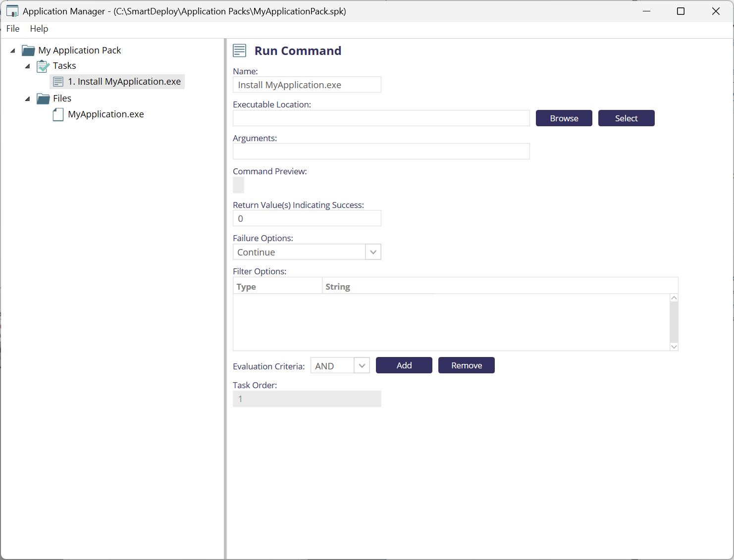
Task: Open the Failure Options dropdown
Action: [373, 252]
